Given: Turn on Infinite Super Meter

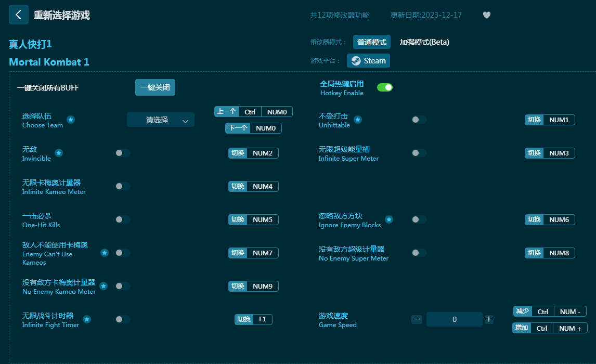Looking at the screenshot, I should [419, 153].
